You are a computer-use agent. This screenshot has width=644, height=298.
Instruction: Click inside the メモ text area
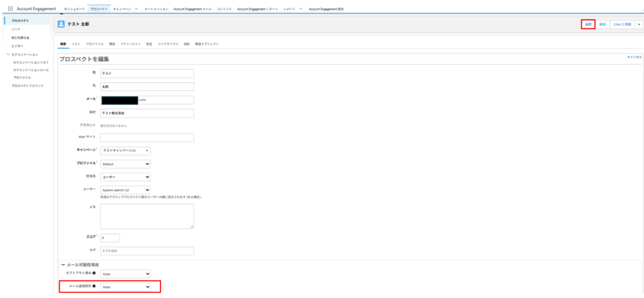[x=147, y=216]
